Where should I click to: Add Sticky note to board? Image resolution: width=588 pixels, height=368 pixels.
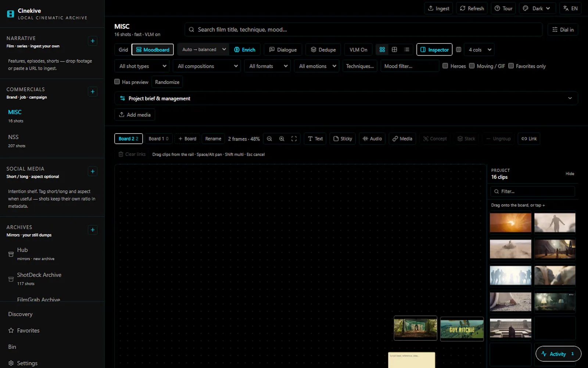point(343,139)
